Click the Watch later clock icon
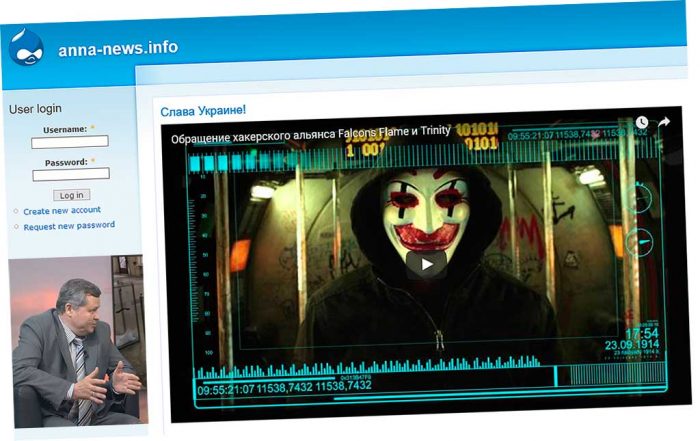Viewport: 700px width, 441px height. click(641, 123)
